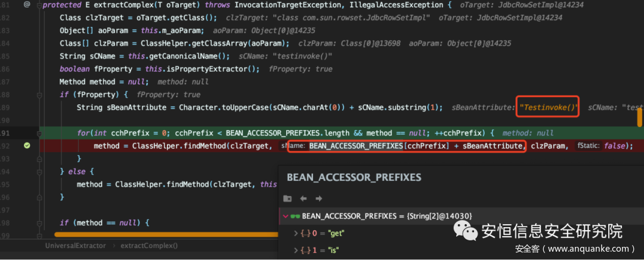Click fold marker below the else findMethod line
Screen dimensions: 644x260
(x=39, y=197)
